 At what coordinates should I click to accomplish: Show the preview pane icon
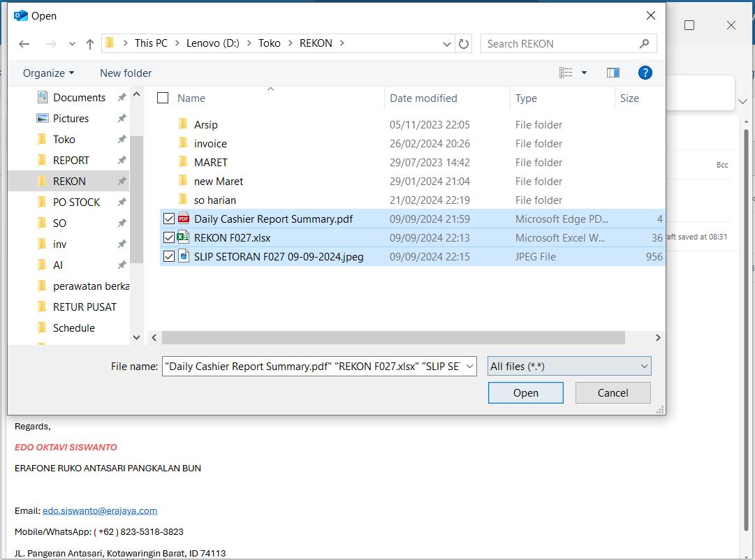tap(613, 73)
